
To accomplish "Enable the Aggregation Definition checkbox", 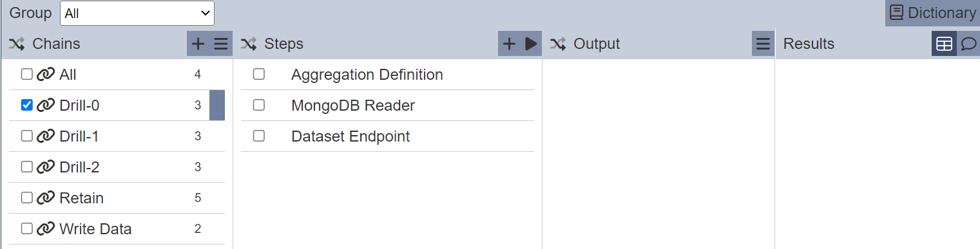I will click(259, 74).
